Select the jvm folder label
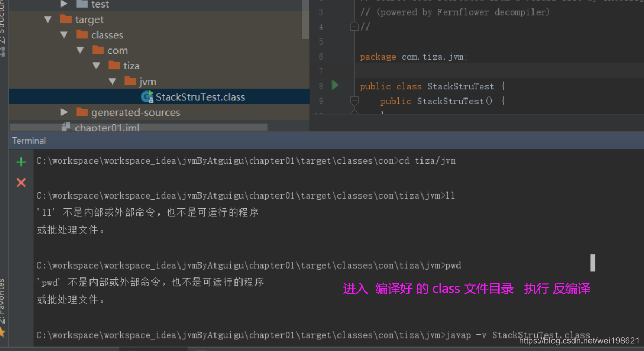Screen dimensions: 644x351 148,81
